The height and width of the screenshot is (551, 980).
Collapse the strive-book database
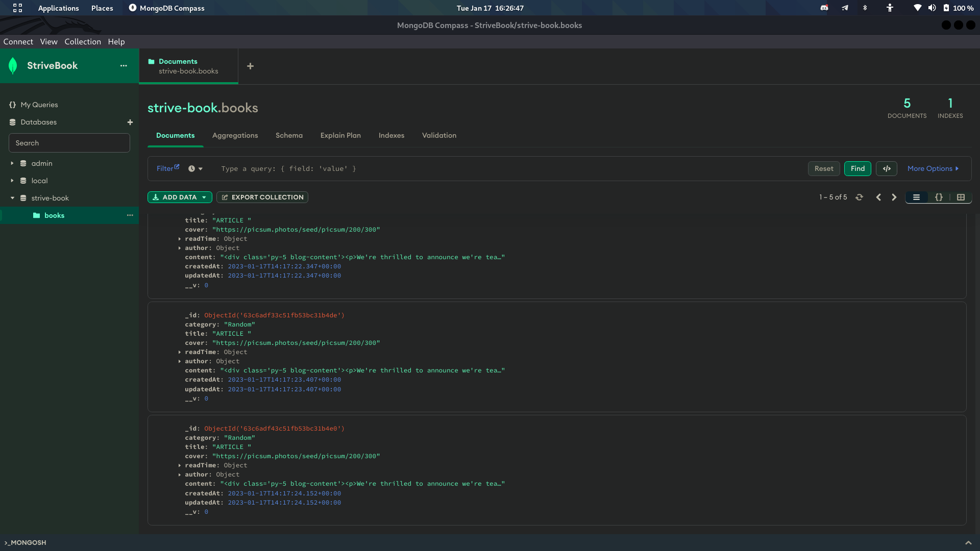tap(13, 198)
